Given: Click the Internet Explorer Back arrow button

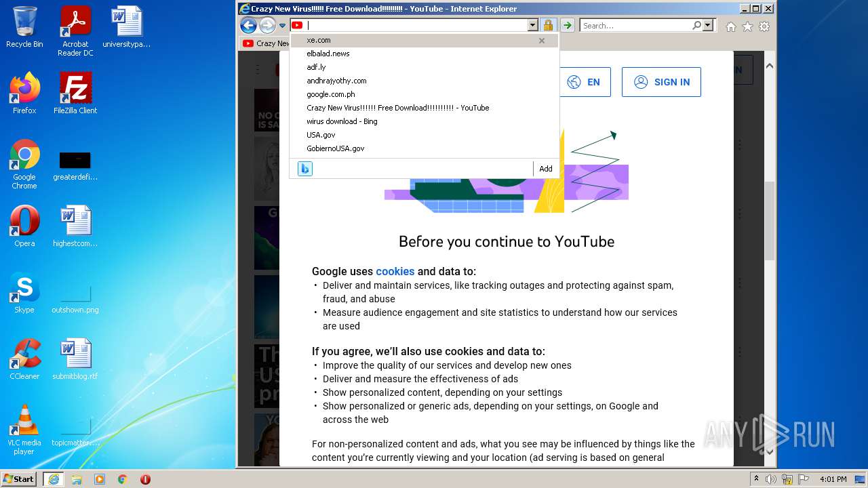Looking at the screenshot, I should click(x=248, y=26).
